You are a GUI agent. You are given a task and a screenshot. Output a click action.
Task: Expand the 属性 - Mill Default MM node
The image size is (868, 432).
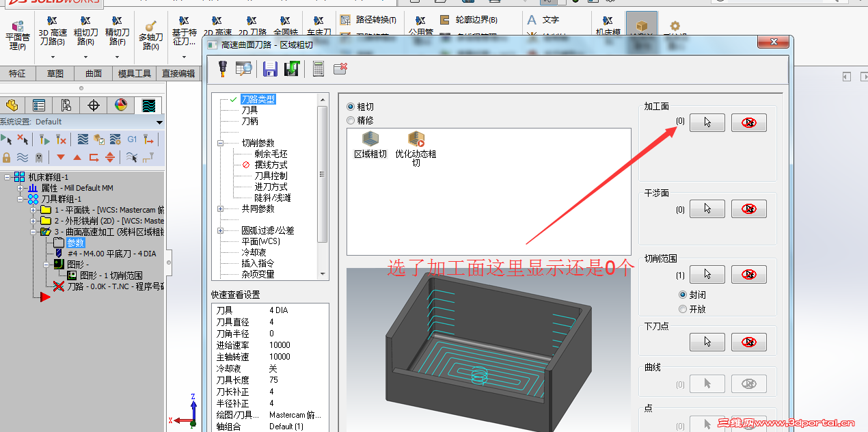[20, 188]
